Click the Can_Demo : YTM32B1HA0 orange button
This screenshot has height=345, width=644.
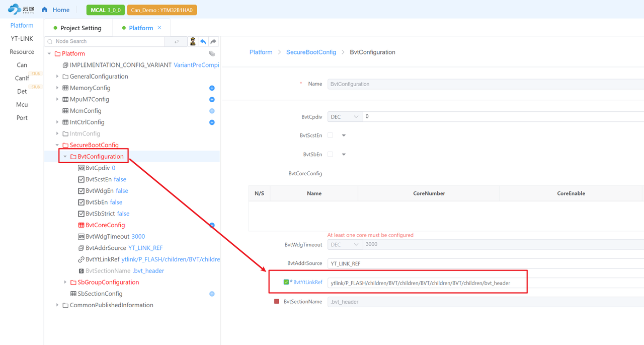(162, 10)
